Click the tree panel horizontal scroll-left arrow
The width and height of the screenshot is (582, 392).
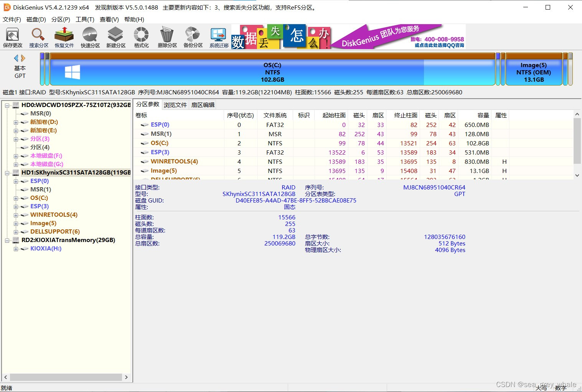tap(6, 377)
